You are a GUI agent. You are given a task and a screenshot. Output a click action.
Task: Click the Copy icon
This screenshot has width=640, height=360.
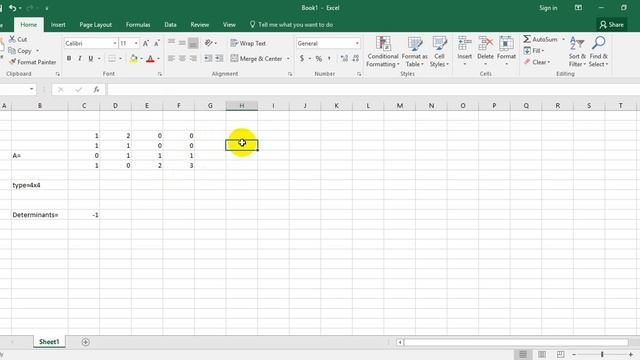(x=12, y=51)
